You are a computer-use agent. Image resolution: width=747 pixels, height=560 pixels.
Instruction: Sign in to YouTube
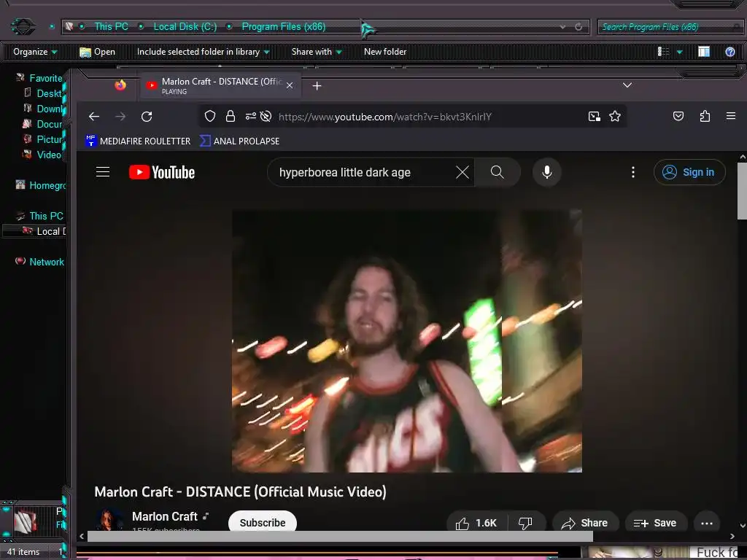[690, 172]
